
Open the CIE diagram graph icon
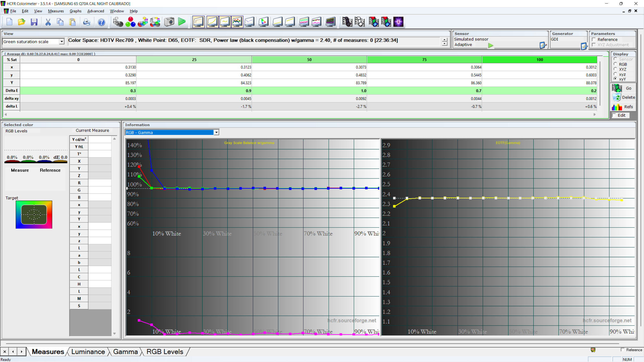263,22
